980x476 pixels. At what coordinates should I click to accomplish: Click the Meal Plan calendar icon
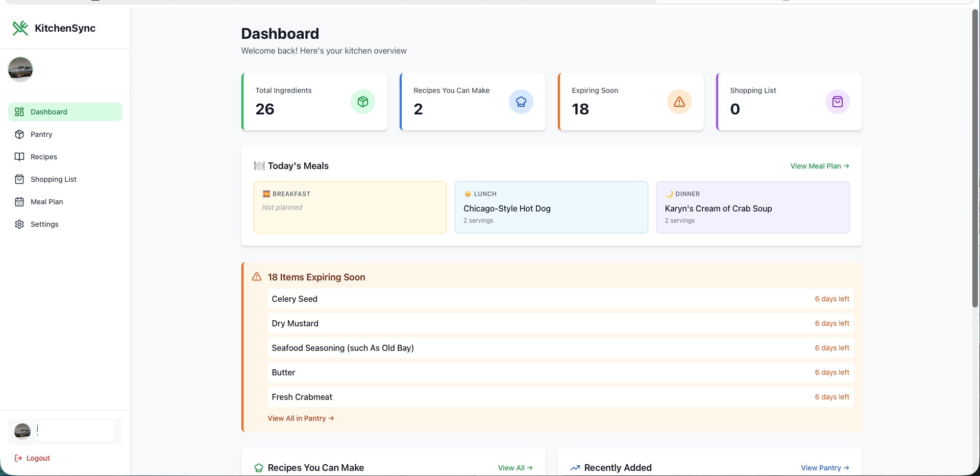(19, 202)
